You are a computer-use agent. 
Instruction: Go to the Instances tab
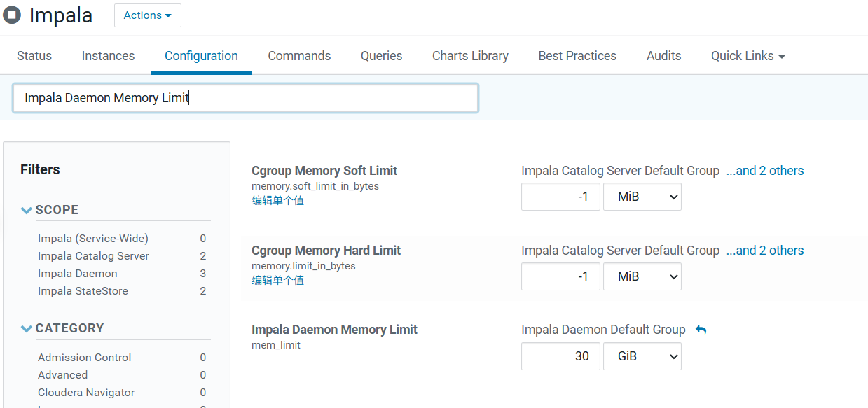click(x=108, y=56)
